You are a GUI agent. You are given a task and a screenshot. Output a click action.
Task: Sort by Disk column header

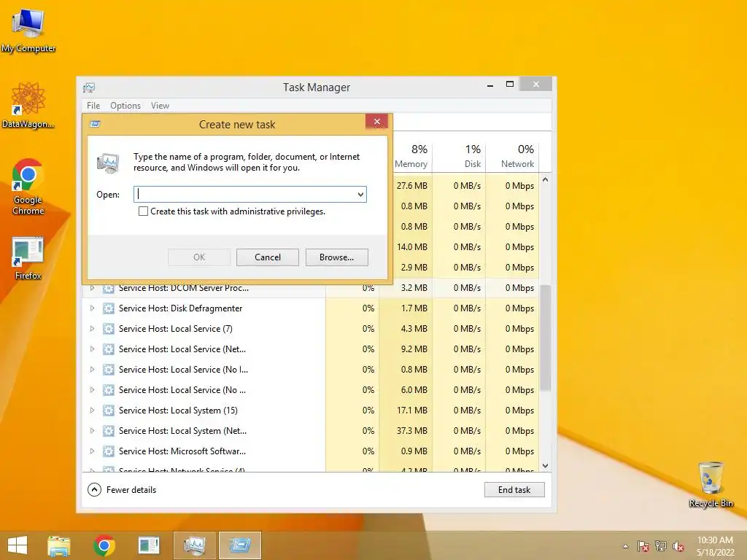pos(460,156)
